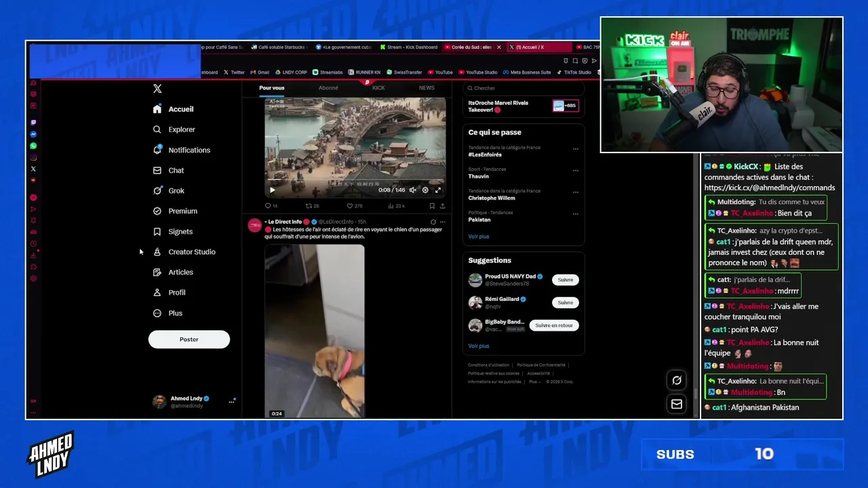Open options for Thauvin trend
Image resolution: width=868 pixels, height=488 pixels.
coord(575,171)
